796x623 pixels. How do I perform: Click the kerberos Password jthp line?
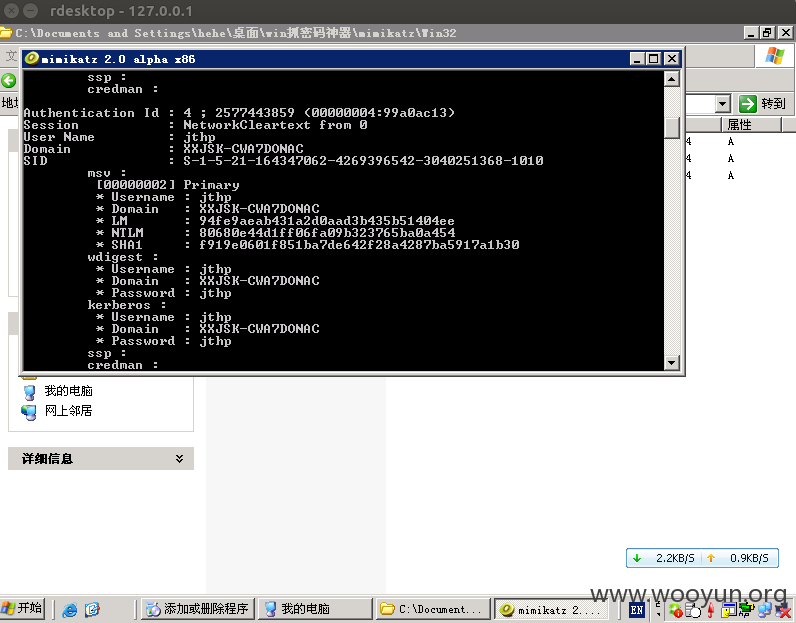click(163, 341)
